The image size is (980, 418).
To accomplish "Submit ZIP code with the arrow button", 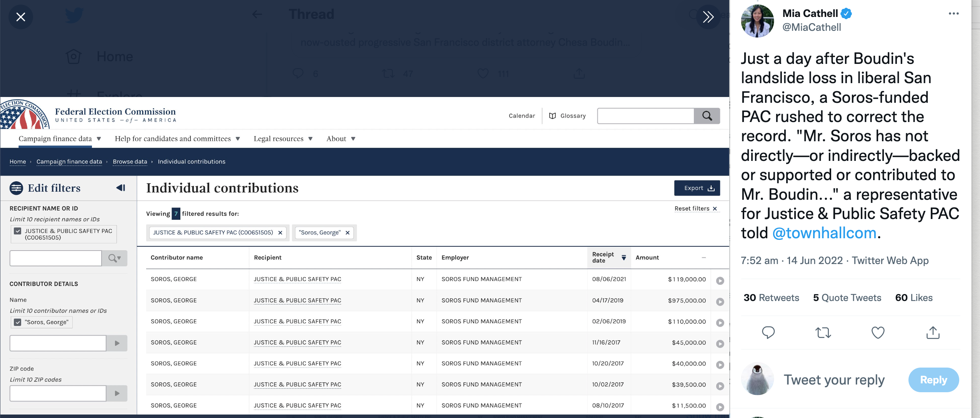I will pyautogui.click(x=117, y=393).
